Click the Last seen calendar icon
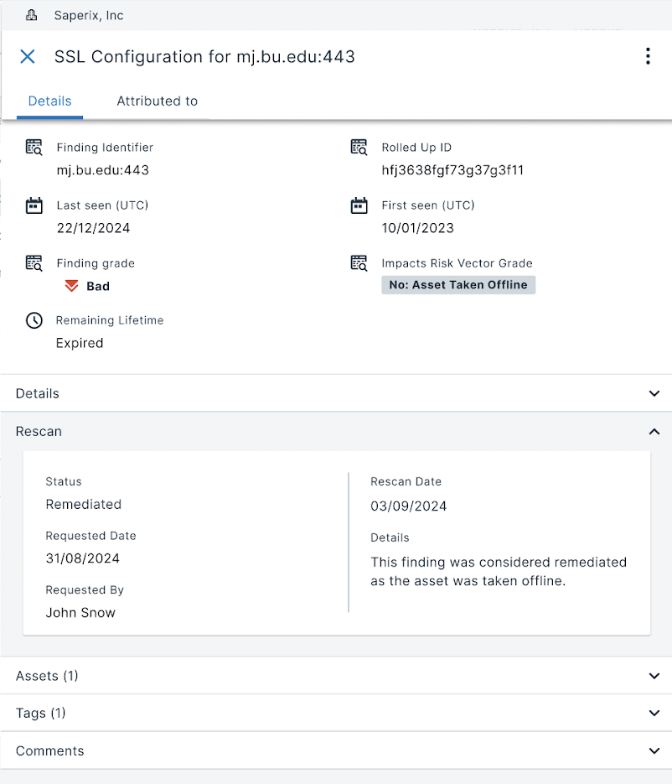Viewport: 672px width, 784px height. pyautogui.click(x=34, y=205)
